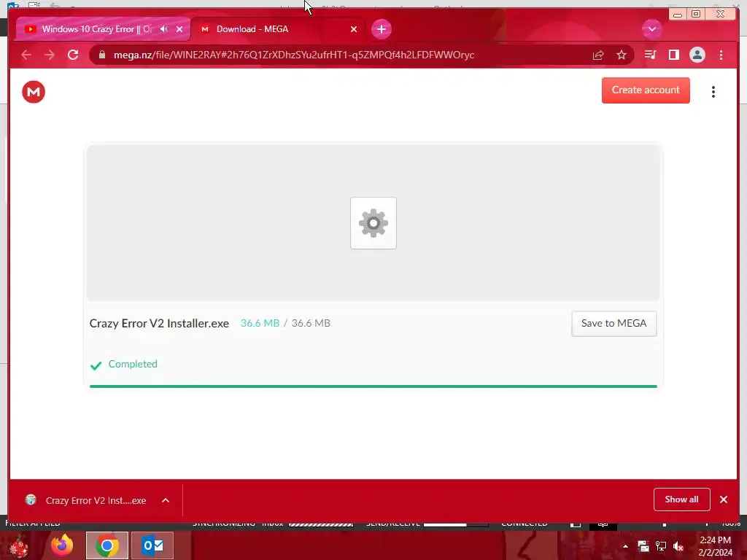The height and width of the screenshot is (560, 747).
Task: Bookmark this page with the star icon
Action: click(x=622, y=55)
